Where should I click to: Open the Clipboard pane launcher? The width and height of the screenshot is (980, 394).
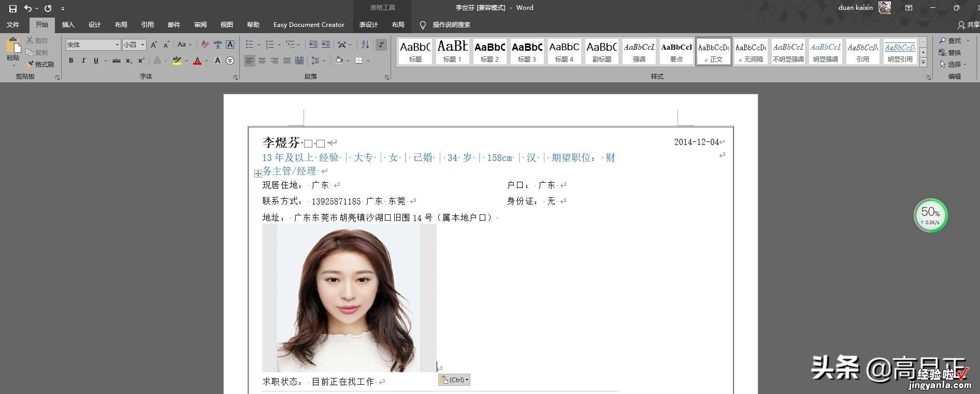(57, 77)
